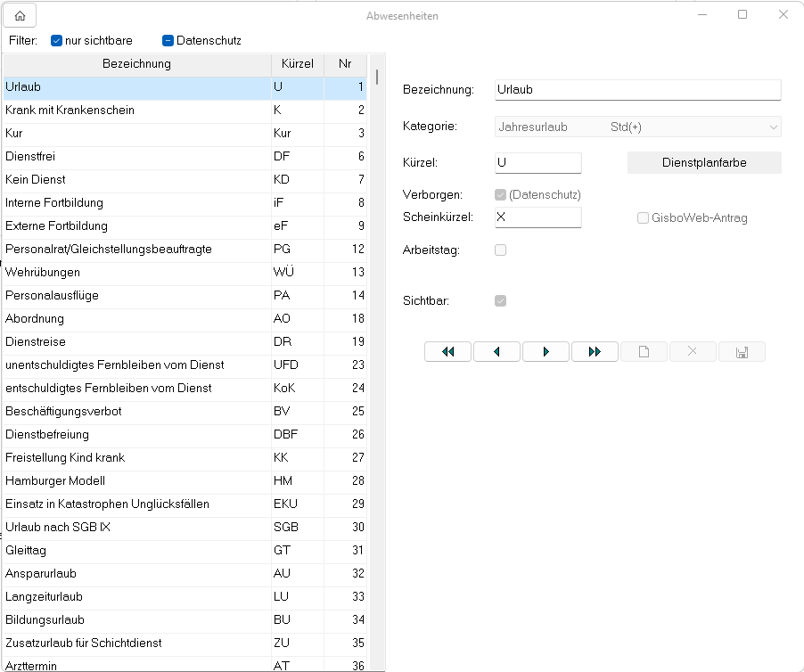This screenshot has width=804, height=672.
Task: Click into the Scheinkürzel input field
Action: [537, 217]
